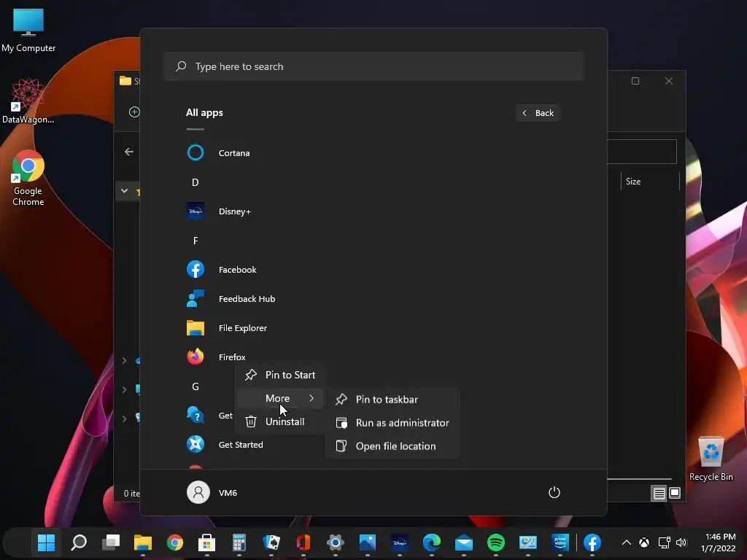Click New plus button in Explorer window
747x560 pixels.
click(134, 112)
